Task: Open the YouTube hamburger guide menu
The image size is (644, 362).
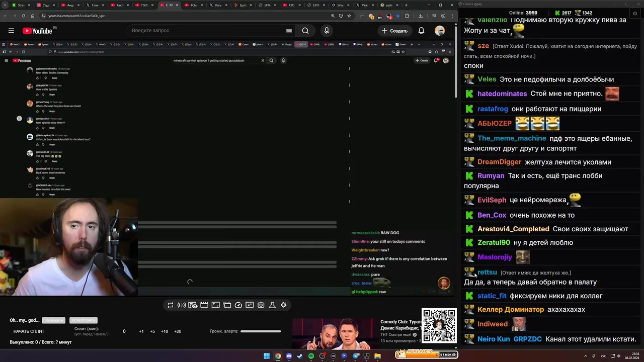Action: (11, 31)
